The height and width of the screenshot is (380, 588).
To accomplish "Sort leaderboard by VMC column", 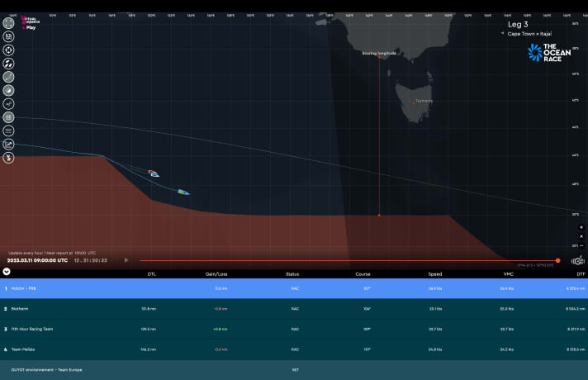I will point(508,274).
